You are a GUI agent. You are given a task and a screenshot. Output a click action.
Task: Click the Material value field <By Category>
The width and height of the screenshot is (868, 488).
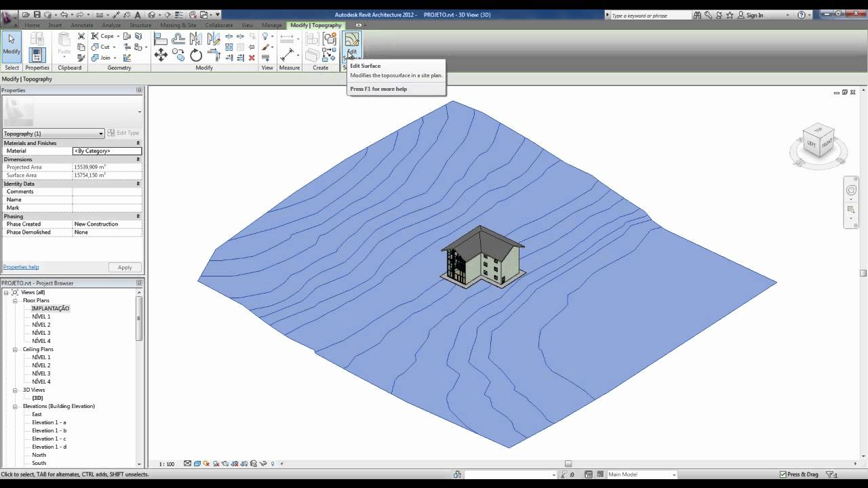point(107,151)
